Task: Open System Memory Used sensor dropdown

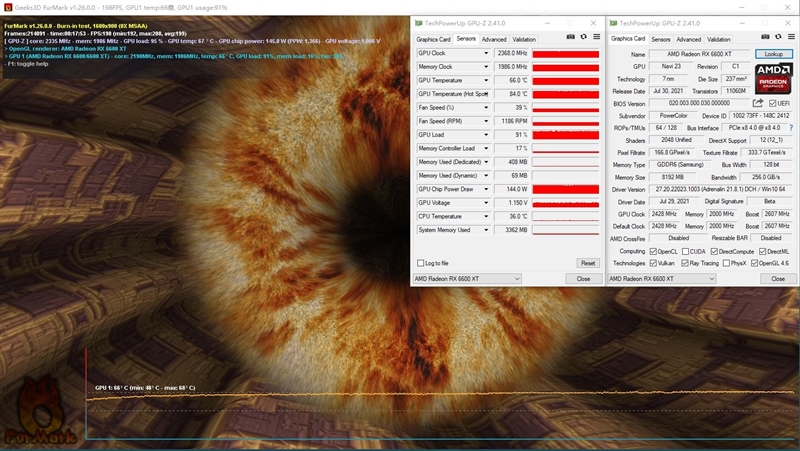Action: pyautogui.click(x=486, y=230)
